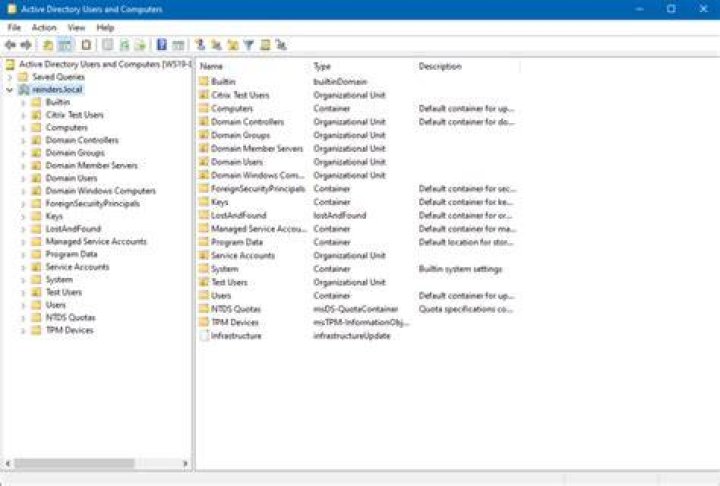Click the Filter funnel toolbar icon

point(248,45)
